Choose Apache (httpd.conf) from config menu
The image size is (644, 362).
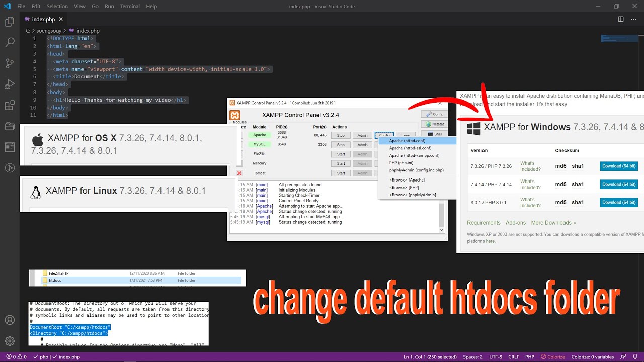[417, 141]
